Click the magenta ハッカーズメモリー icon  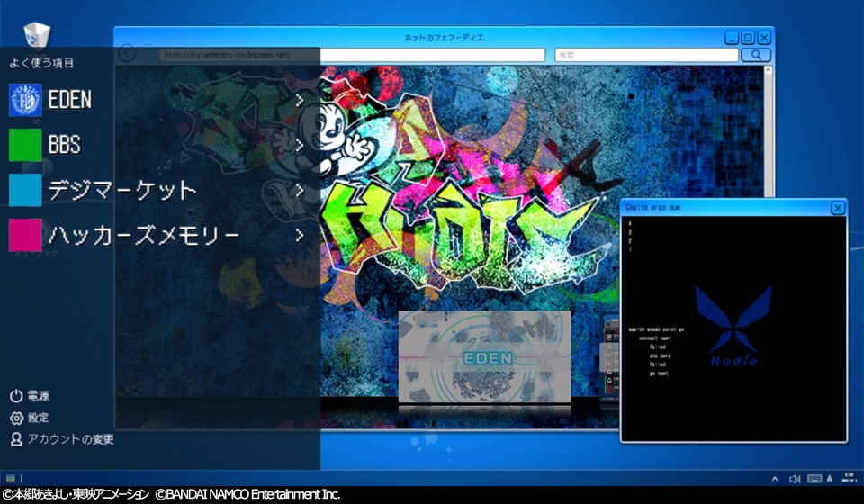point(25,235)
